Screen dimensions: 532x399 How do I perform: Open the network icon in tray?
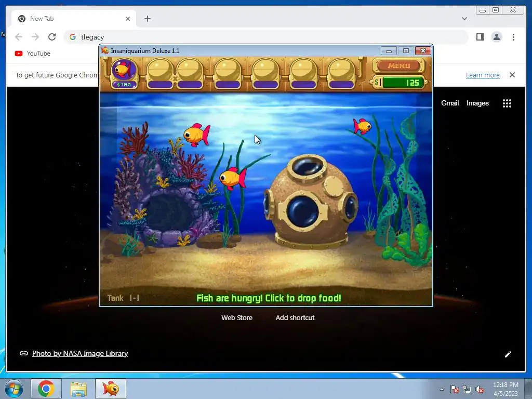[x=467, y=389]
